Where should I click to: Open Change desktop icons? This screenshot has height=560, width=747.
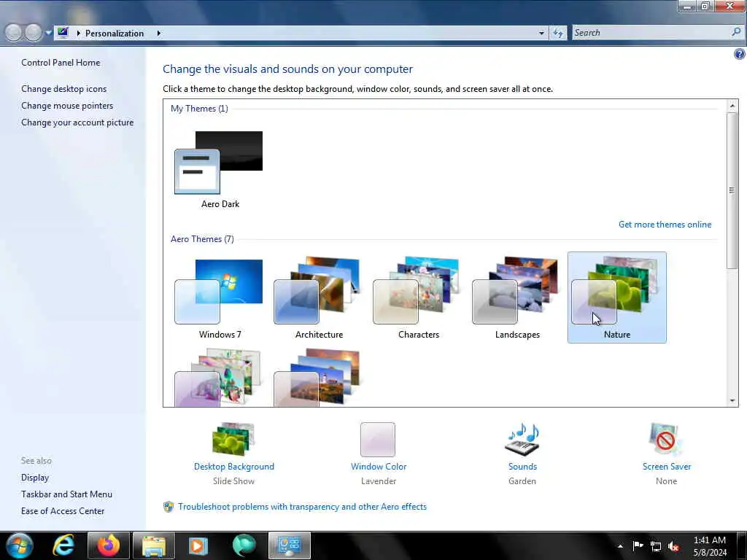tap(64, 88)
